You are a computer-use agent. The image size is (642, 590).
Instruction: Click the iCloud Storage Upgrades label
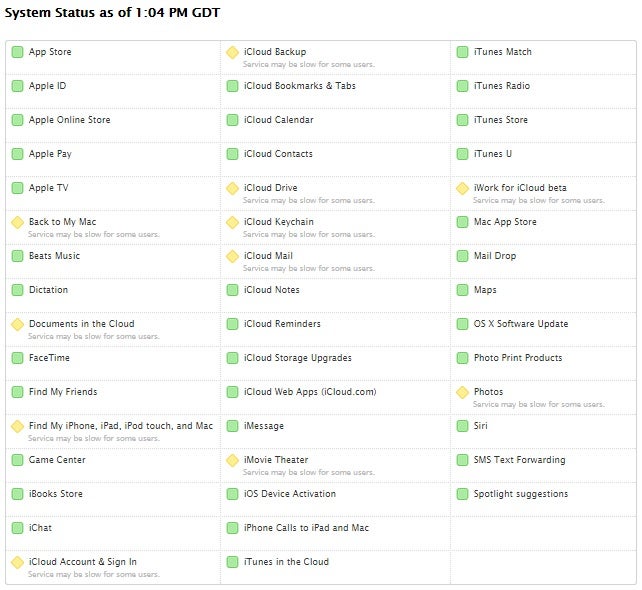298,358
